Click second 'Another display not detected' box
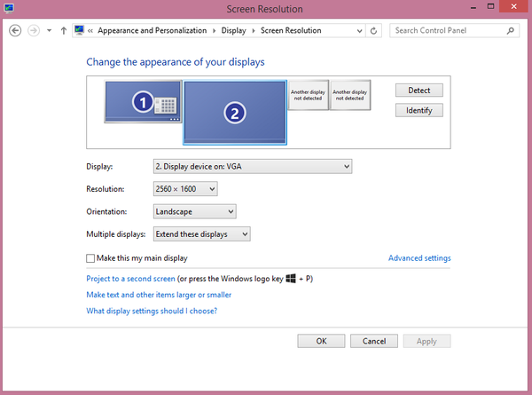This screenshot has width=532, height=395. 349,96
